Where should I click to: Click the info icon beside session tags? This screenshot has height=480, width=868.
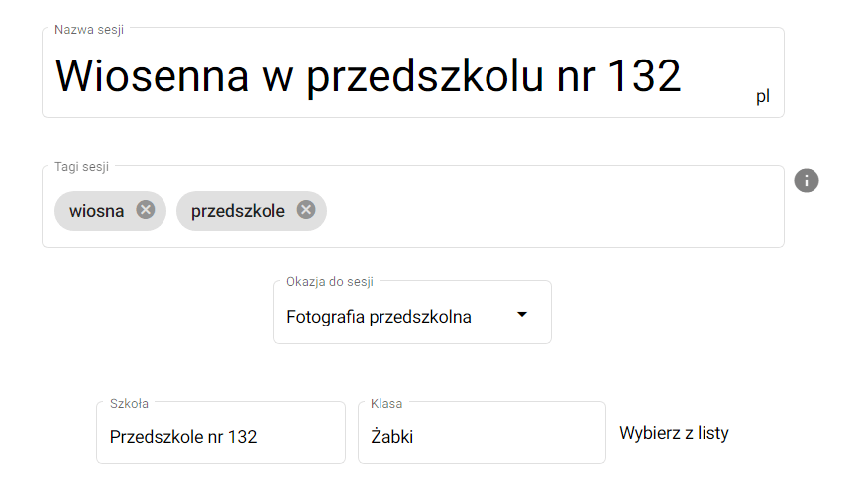807,180
